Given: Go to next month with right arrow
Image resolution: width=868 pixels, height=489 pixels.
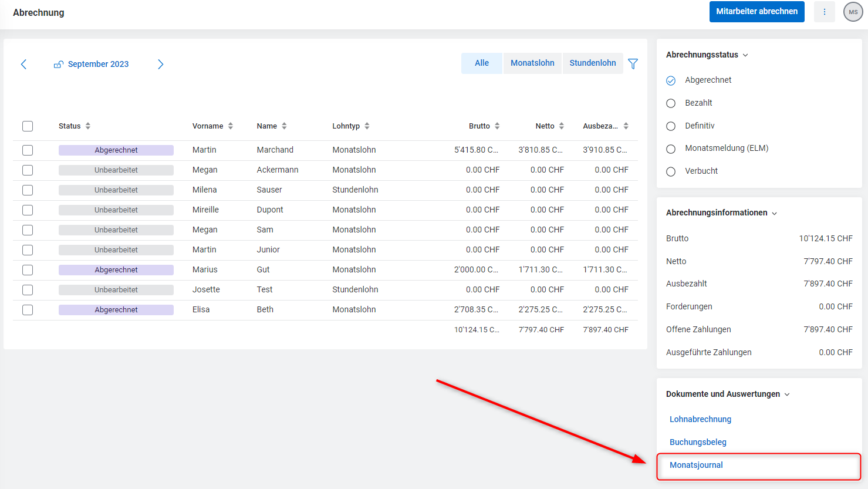Looking at the screenshot, I should (160, 64).
